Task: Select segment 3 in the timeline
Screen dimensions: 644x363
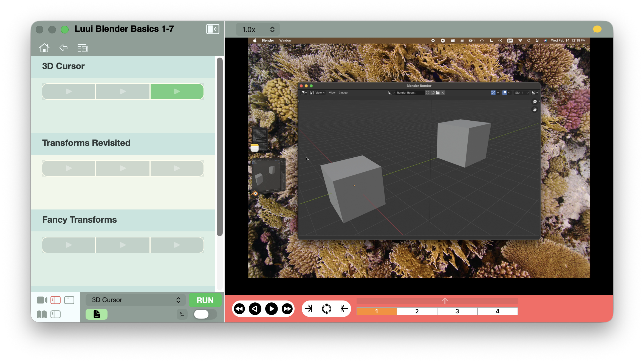Action: point(457,311)
